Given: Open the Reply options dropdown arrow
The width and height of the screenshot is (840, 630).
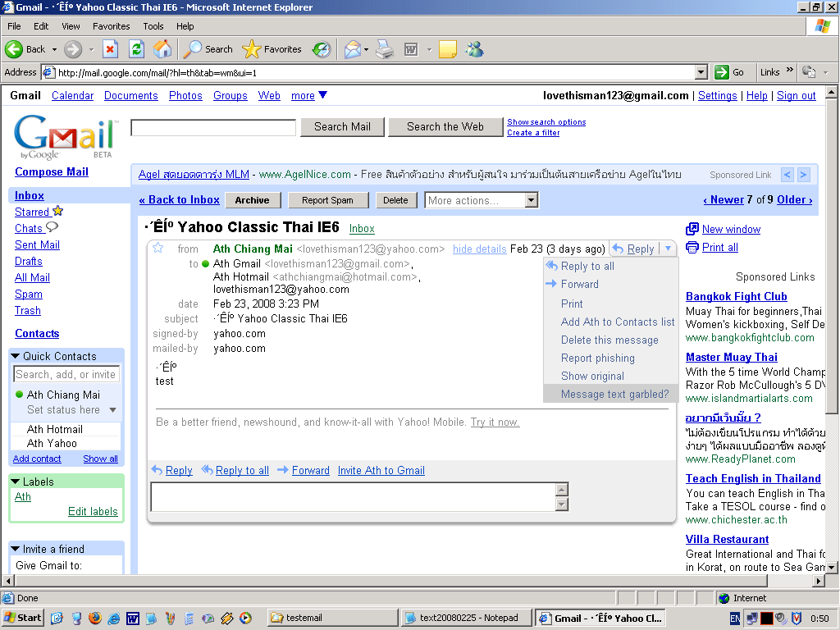Looking at the screenshot, I should click(668, 249).
